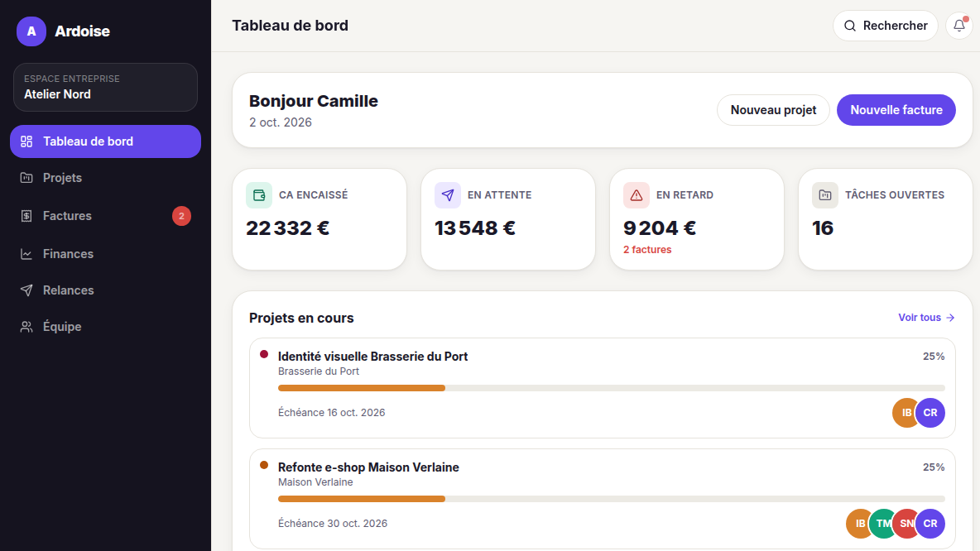Click the Factures badge showing 2
The height and width of the screenshot is (551, 980).
181,216
